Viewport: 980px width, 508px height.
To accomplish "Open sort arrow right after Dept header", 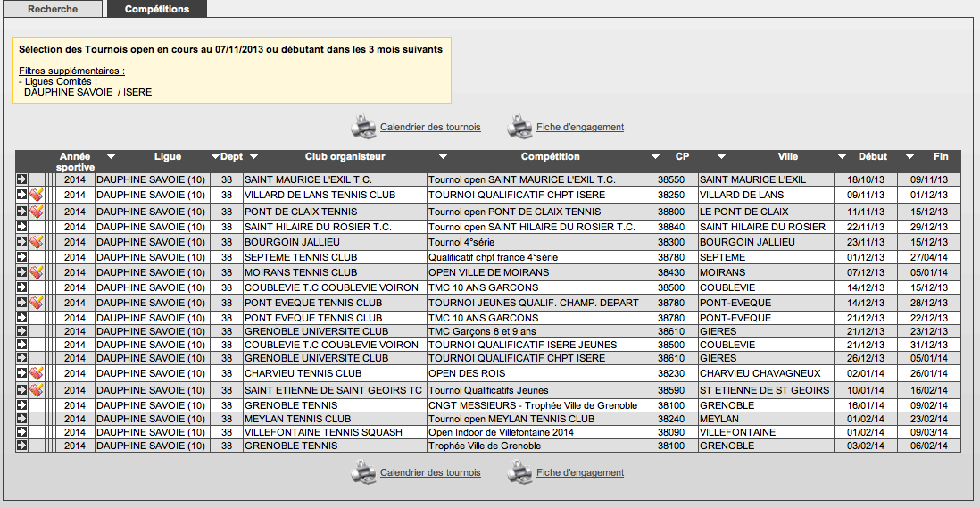I will coord(253,156).
